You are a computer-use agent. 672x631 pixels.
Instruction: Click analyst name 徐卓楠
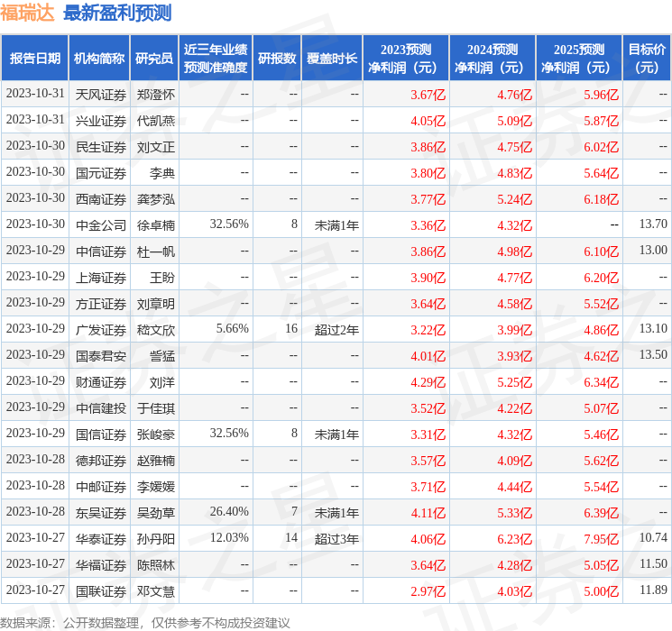tap(155, 224)
